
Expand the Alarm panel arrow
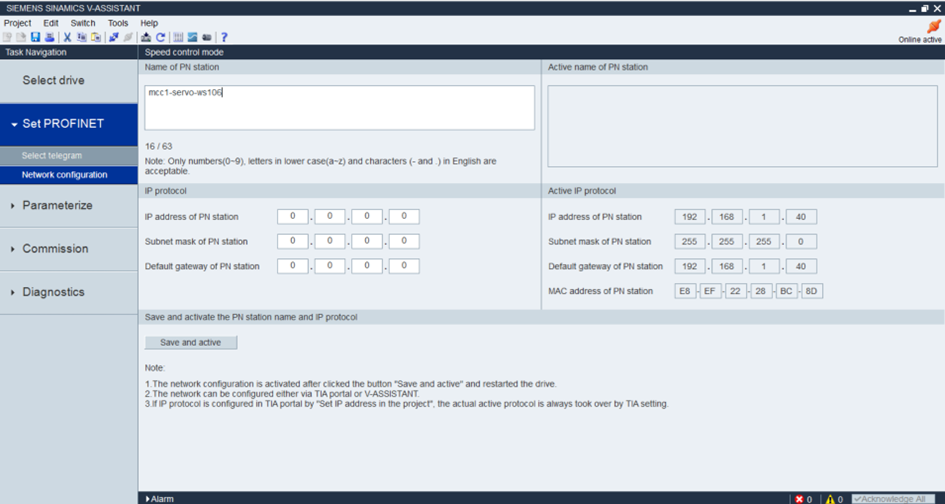[148, 499]
